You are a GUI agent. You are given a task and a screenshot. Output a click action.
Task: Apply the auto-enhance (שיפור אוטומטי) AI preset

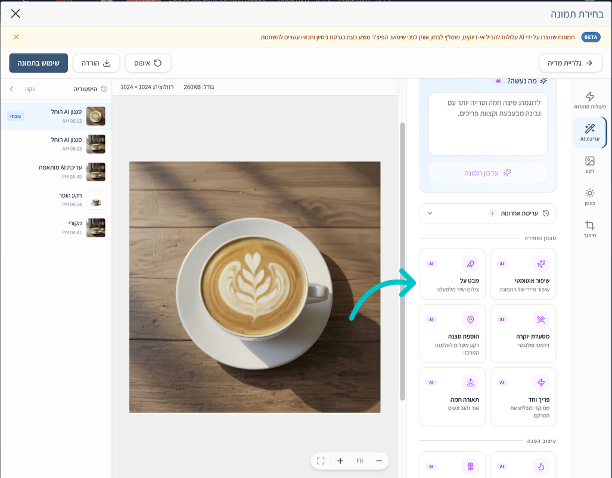click(523, 274)
